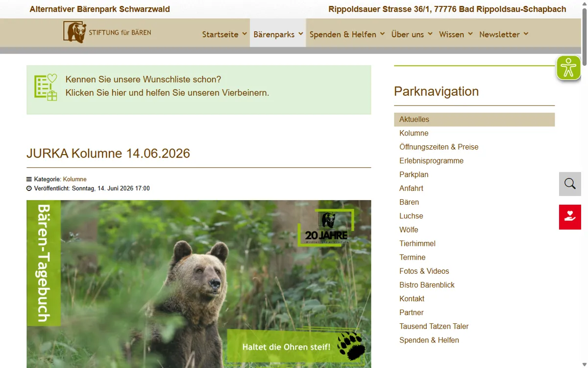
Task: Click the Wunschliste banner text
Action: [x=167, y=86]
